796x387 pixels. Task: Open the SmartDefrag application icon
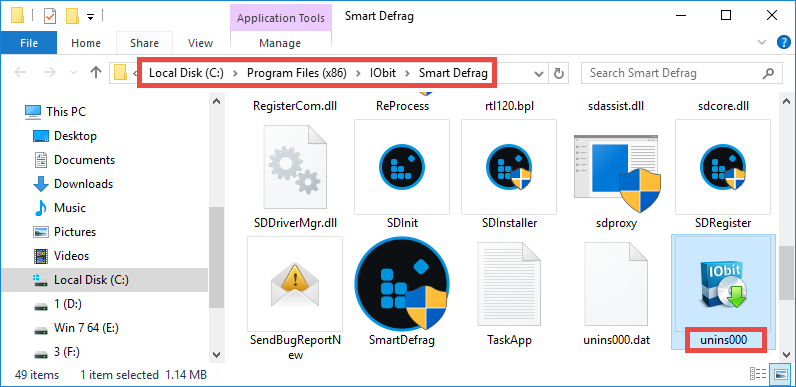402,283
